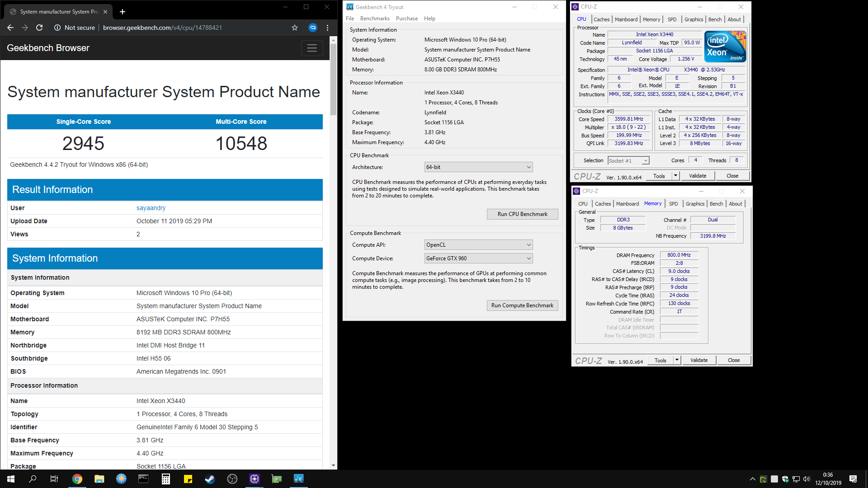Open Command Prompt from taskbar

tap(143, 479)
